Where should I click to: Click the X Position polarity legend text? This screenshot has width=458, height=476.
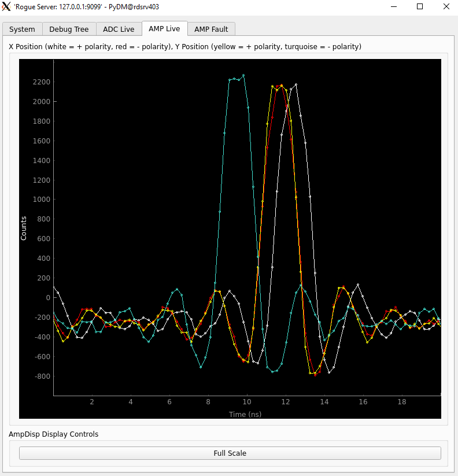[185, 46]
